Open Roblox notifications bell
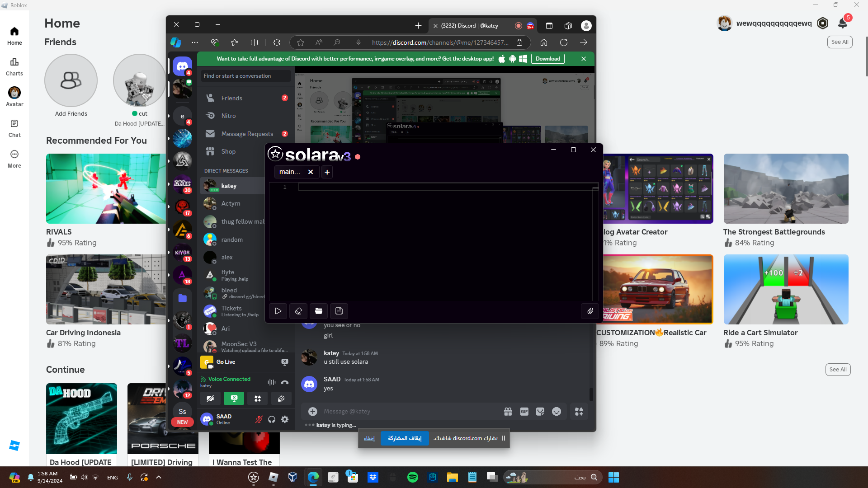This screenshot has height=488, width=868. (x=843, y=23)
